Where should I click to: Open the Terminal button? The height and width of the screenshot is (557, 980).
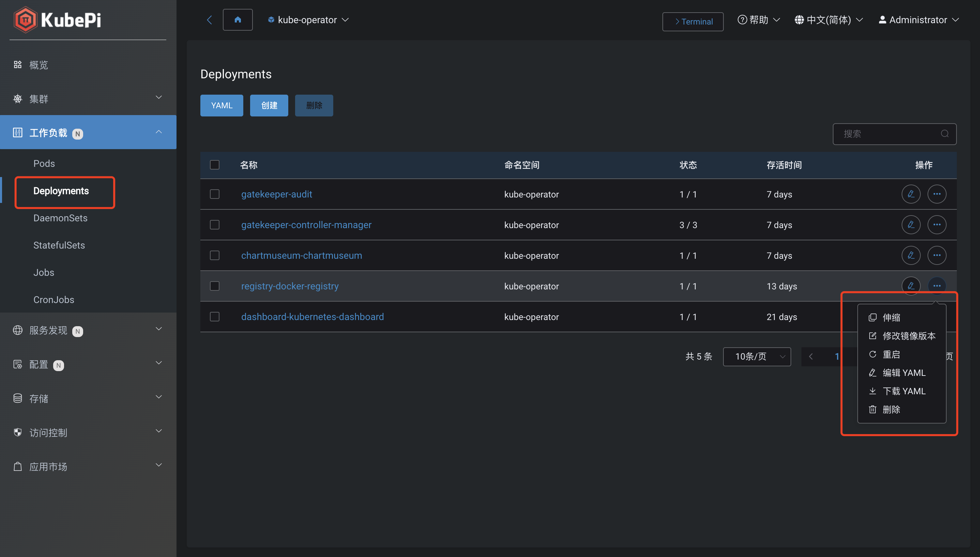(x=693, y=21)
